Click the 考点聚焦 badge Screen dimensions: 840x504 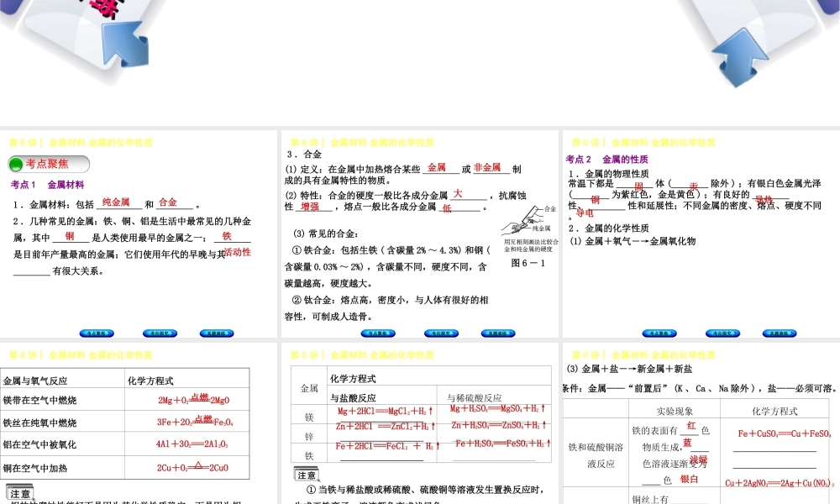[49, 164]
